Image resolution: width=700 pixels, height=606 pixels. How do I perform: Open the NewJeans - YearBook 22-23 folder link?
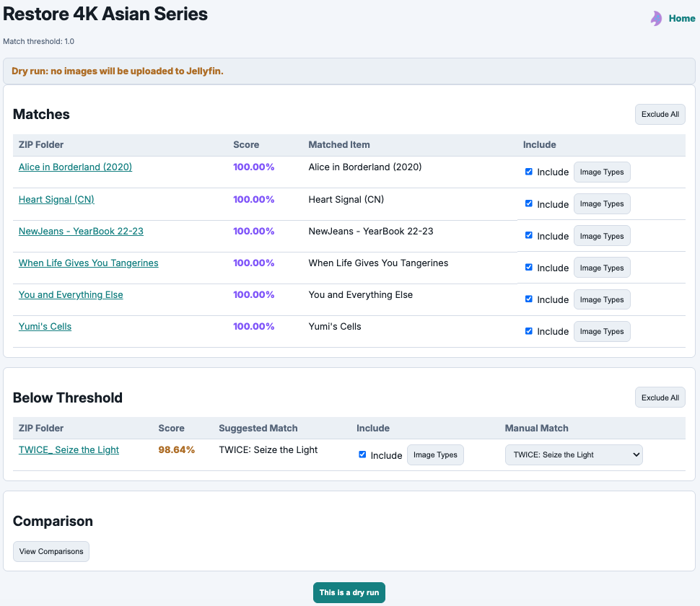tap(81, 231)
